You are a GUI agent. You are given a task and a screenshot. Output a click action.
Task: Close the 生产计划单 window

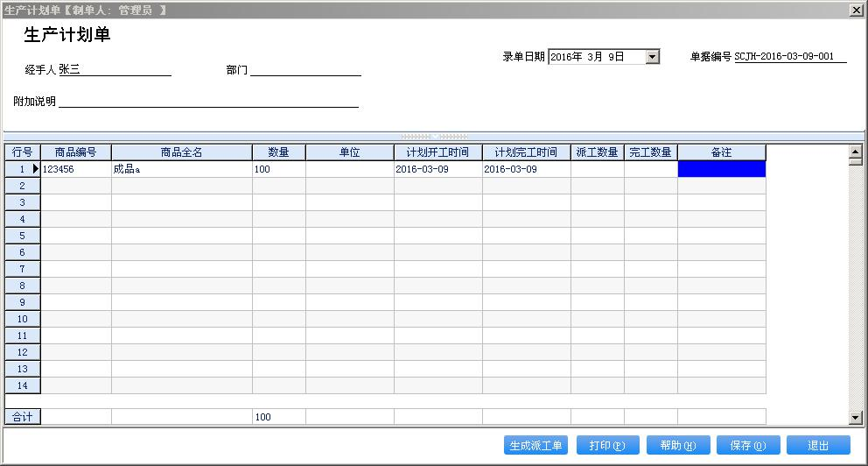856,10
